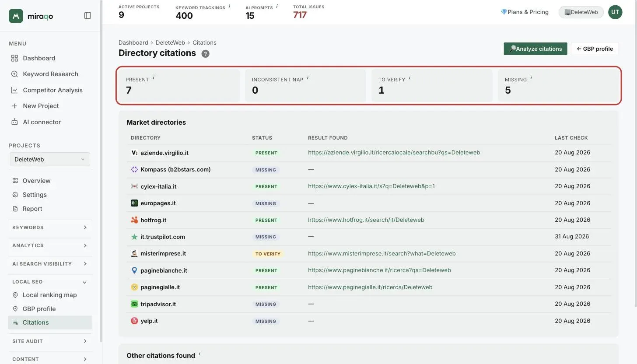This screenshot has height=364, width=637.
Task: Click the Keyword Trackings info icon
Action: [x=229, y=7]
